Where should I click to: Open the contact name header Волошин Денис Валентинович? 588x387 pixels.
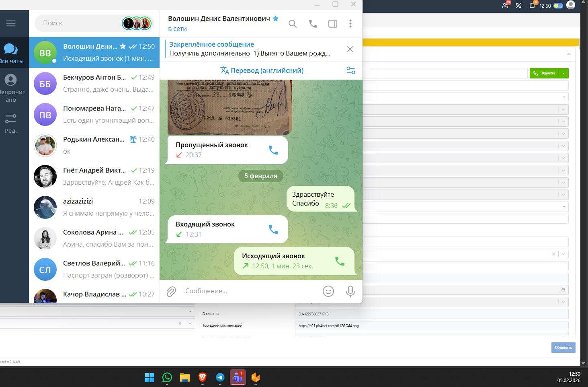coord(219,19)
